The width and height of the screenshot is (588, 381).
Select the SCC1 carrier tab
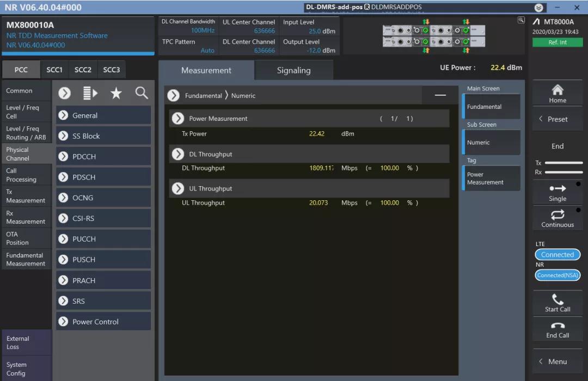coord(54,70)
